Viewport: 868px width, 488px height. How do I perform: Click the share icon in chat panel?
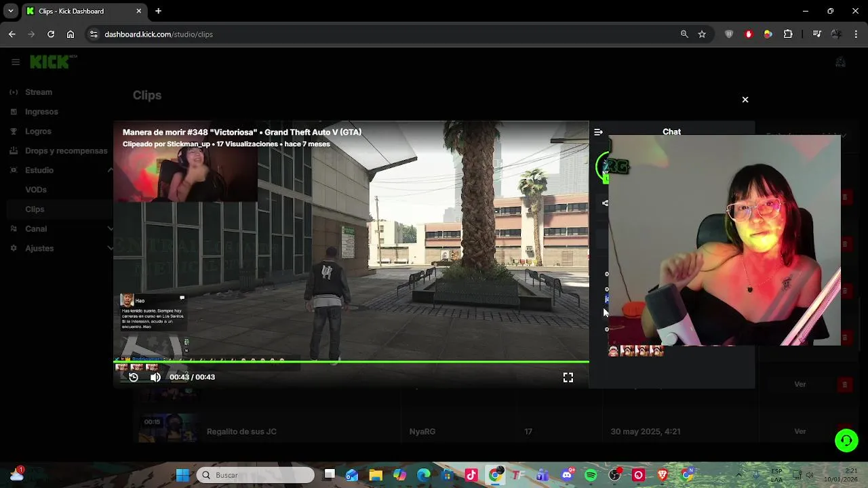click(606, 203)
